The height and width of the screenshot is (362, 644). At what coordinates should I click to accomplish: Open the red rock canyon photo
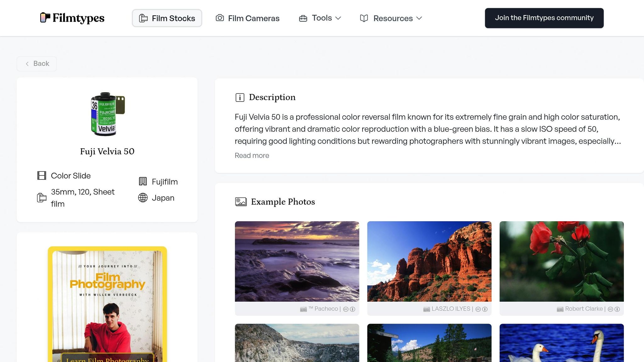[429, 261]
